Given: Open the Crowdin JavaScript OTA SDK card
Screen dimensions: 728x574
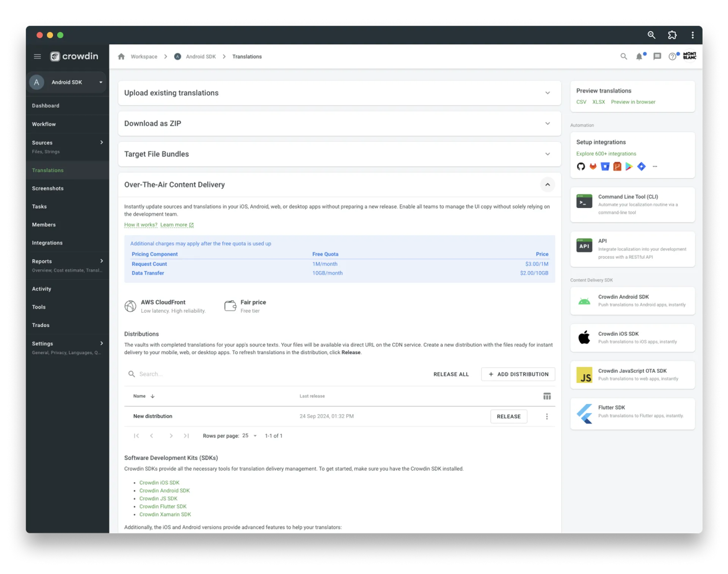Looking at the screenshot, I should (x=632, y=374).
